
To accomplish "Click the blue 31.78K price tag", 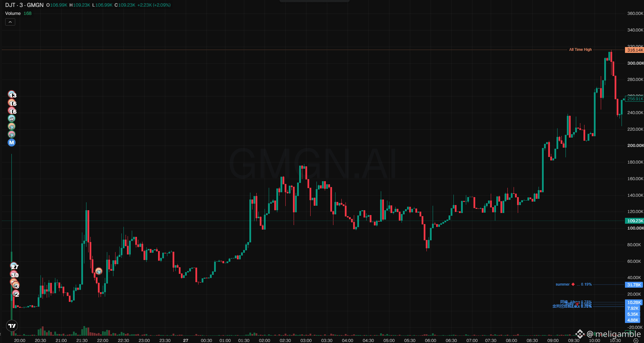I will pyautogui.click(x=634, y=285).
